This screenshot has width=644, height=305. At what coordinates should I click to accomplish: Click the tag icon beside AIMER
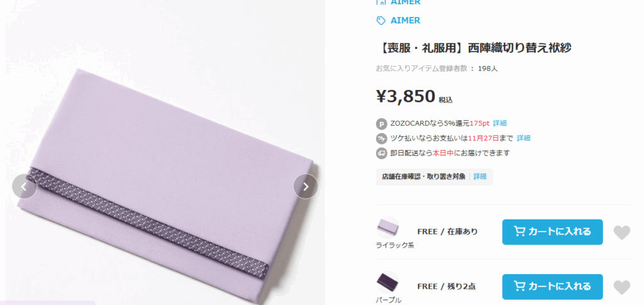click(381, 21)
